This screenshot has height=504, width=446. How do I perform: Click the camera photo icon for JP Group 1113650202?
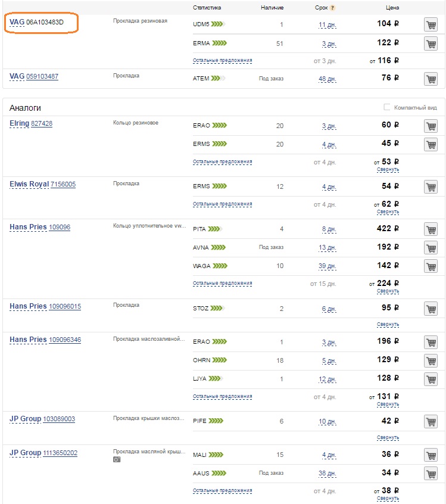tap(117, 460)
